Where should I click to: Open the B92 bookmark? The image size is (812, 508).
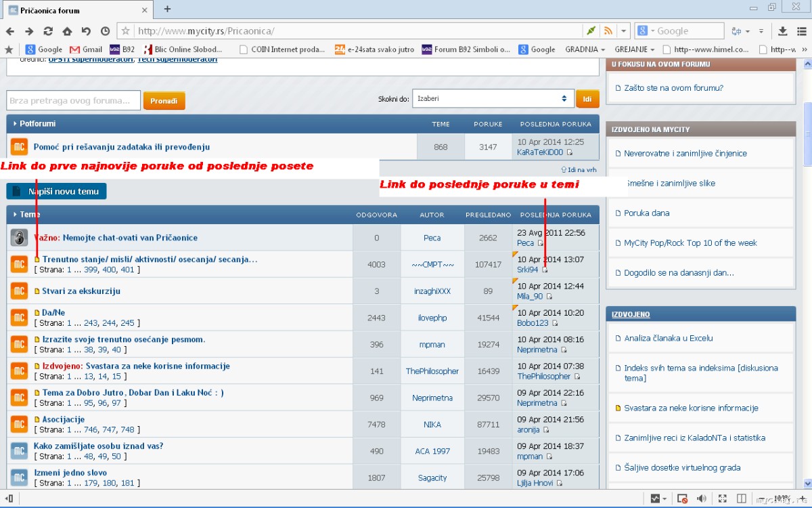tap(122, 49)
